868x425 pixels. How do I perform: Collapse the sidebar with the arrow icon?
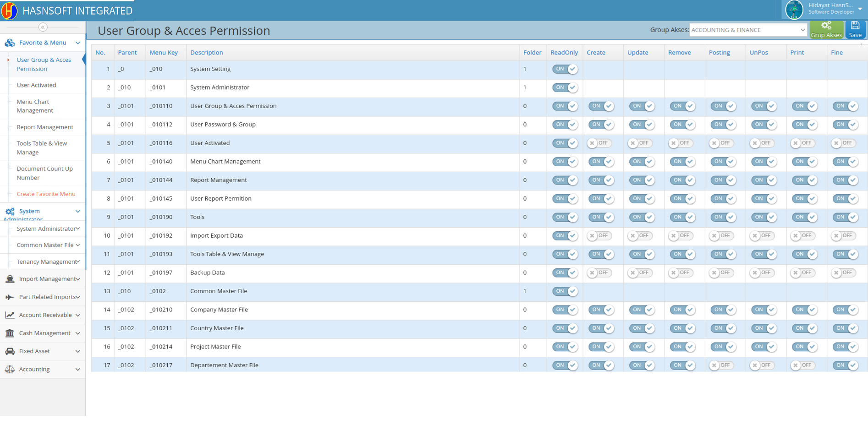click(x=43, y=27)
